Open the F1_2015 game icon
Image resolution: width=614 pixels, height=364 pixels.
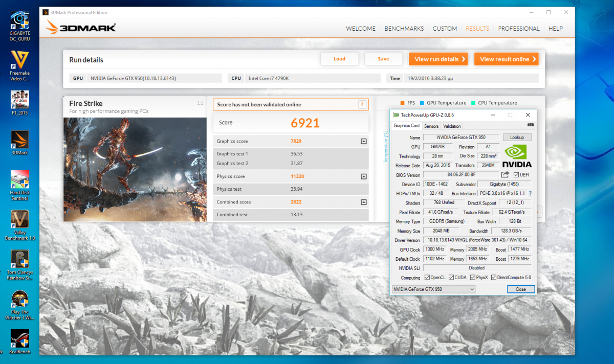[20, 102]
